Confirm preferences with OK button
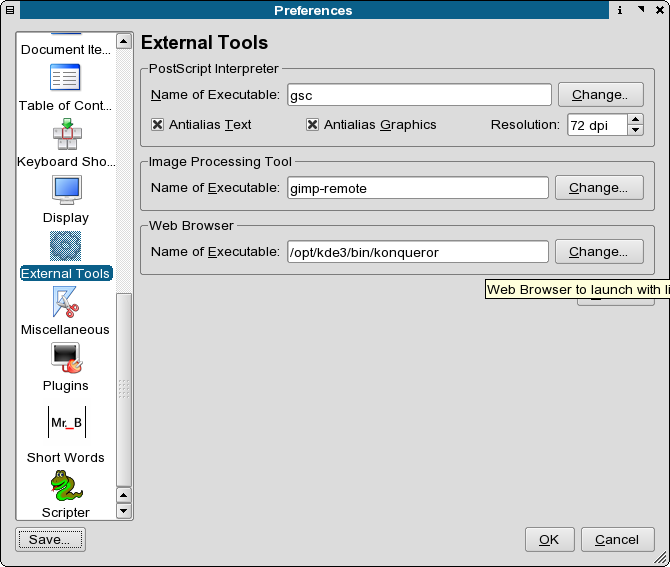670x567 pixels. (549, 539)
